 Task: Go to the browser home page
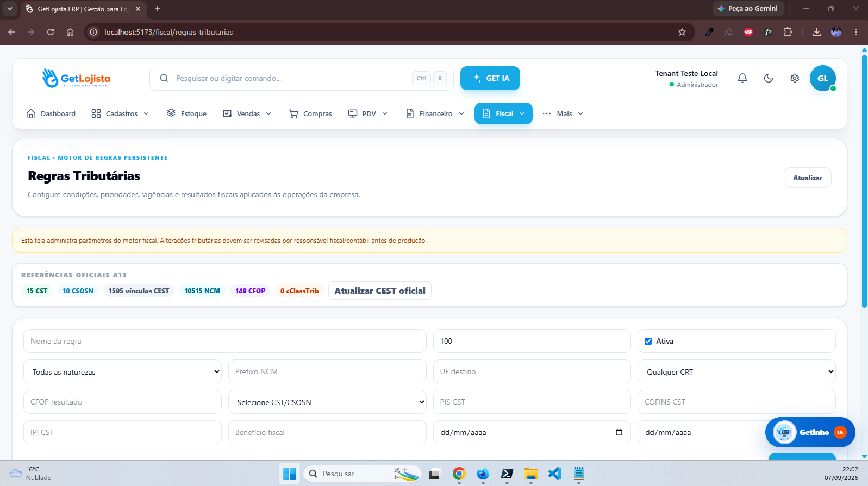[70, 32]
